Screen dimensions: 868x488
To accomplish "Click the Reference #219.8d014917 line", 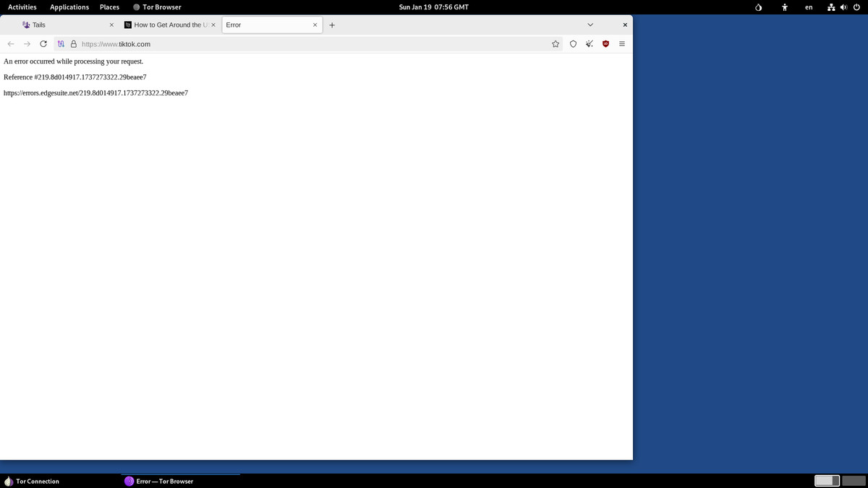I will coord(75,77).
